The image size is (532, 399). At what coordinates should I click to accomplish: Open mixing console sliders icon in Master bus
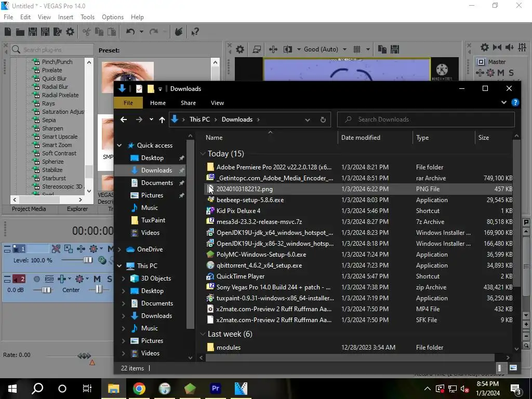point(522,47)
